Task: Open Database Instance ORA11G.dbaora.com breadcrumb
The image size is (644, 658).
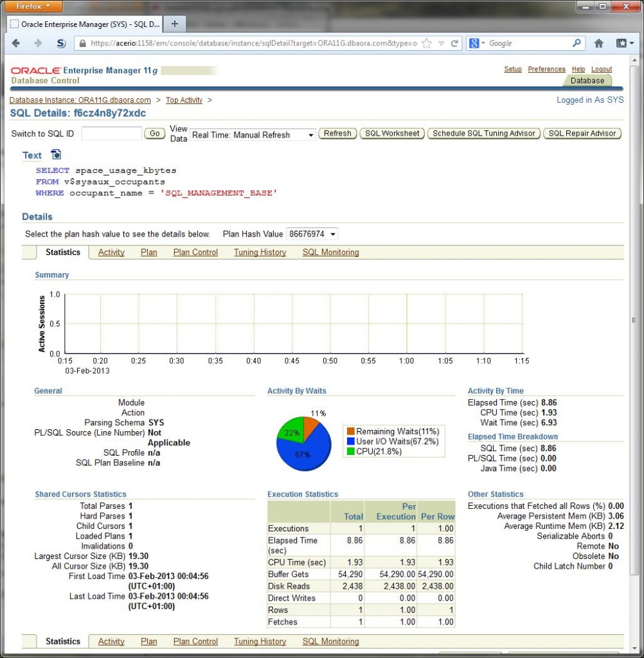Action: click(80, 100)
